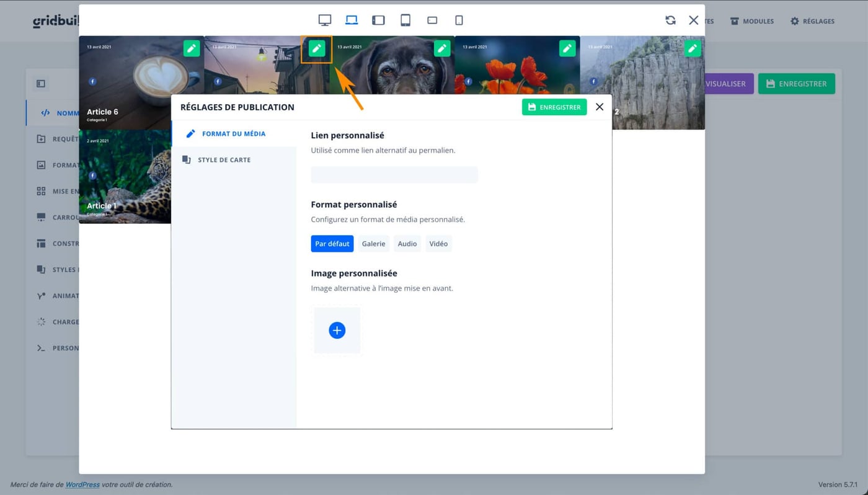Switch format to Vidéo

(438, 243)
